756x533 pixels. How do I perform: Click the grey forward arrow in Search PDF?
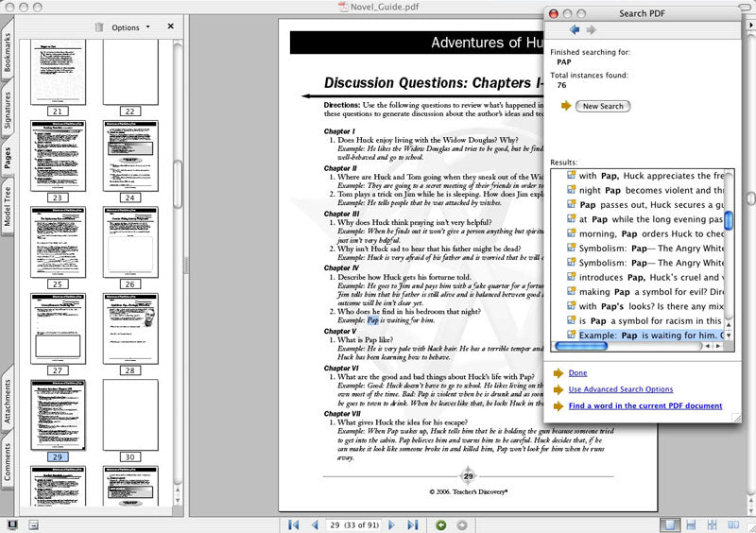click(592, 30)
